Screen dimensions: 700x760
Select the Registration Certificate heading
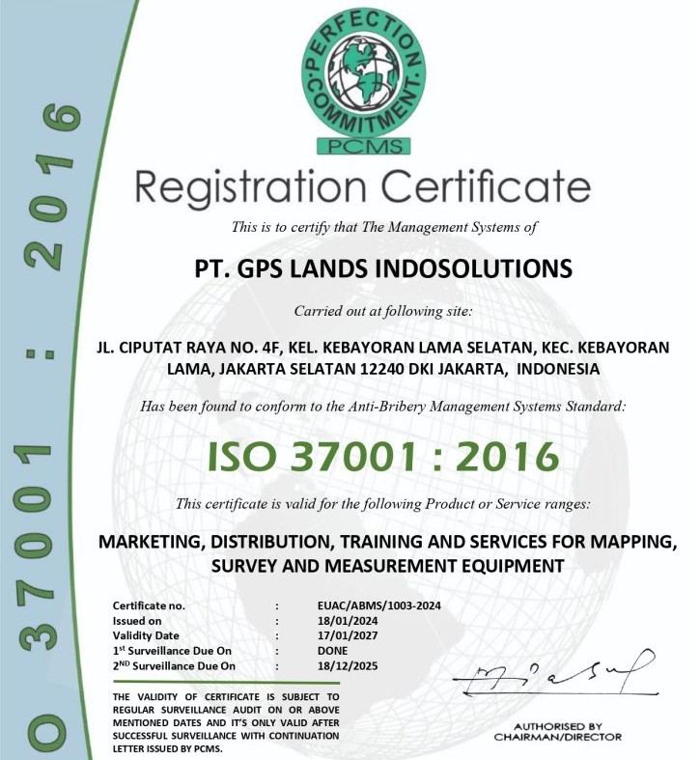(x=363, y=187)
